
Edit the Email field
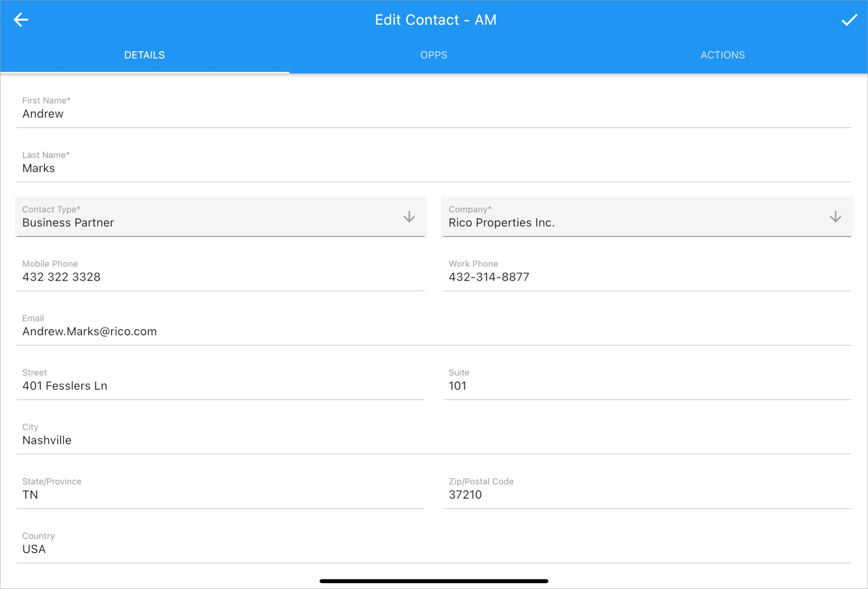point(434,326)
